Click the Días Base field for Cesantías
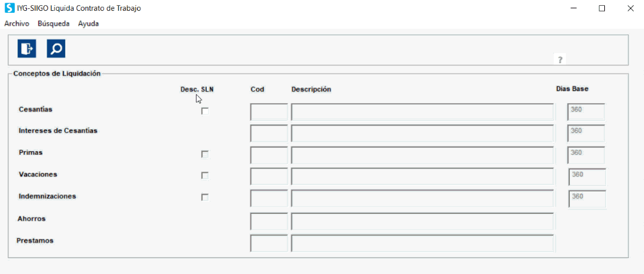This screenshot has height=274, width=644. click(586, 112)
